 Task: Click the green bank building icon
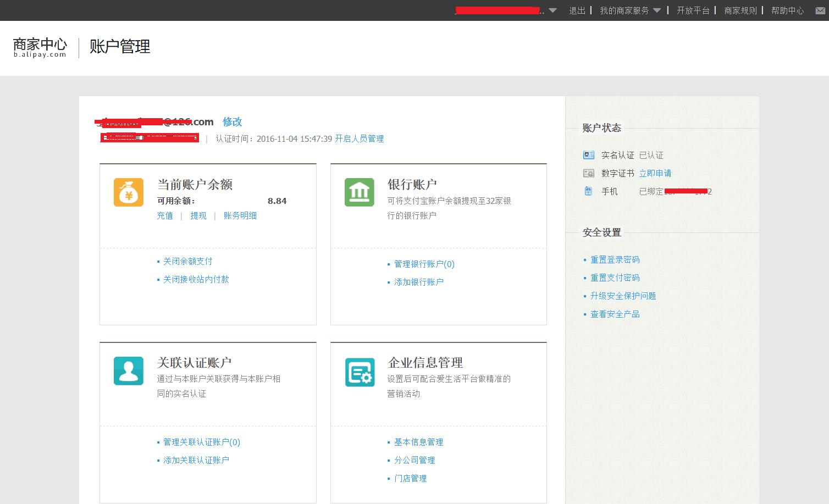coord(359,192)
